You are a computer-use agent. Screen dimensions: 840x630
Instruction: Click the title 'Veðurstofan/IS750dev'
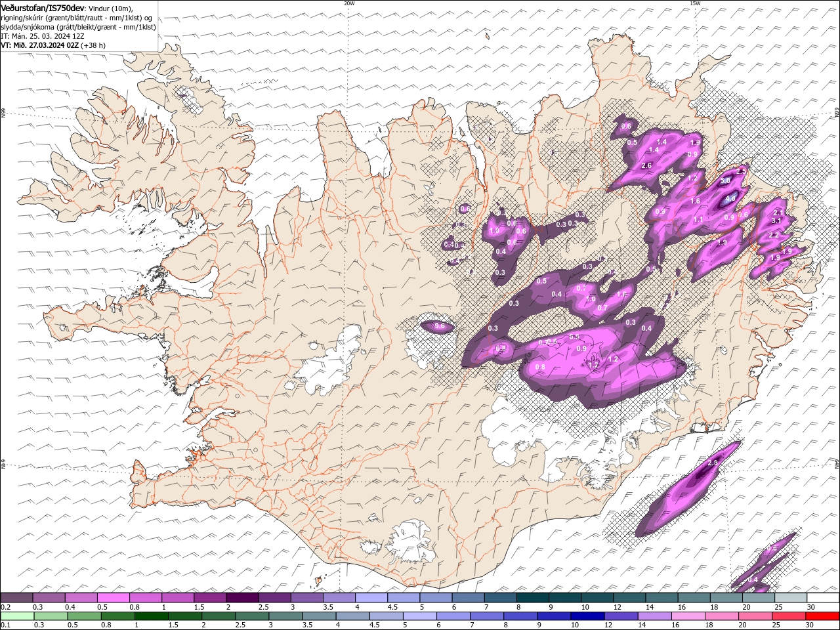(x=43, y=8)
